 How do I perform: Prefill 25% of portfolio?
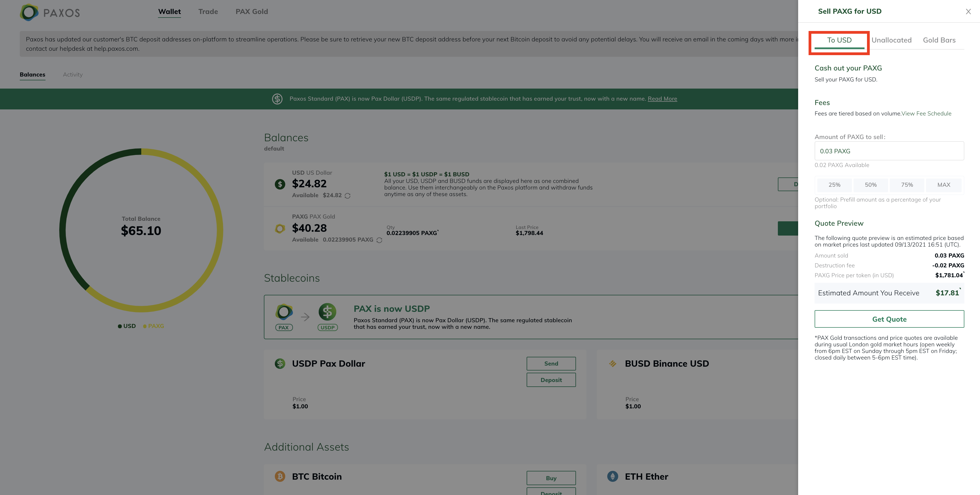click(835, 185)
